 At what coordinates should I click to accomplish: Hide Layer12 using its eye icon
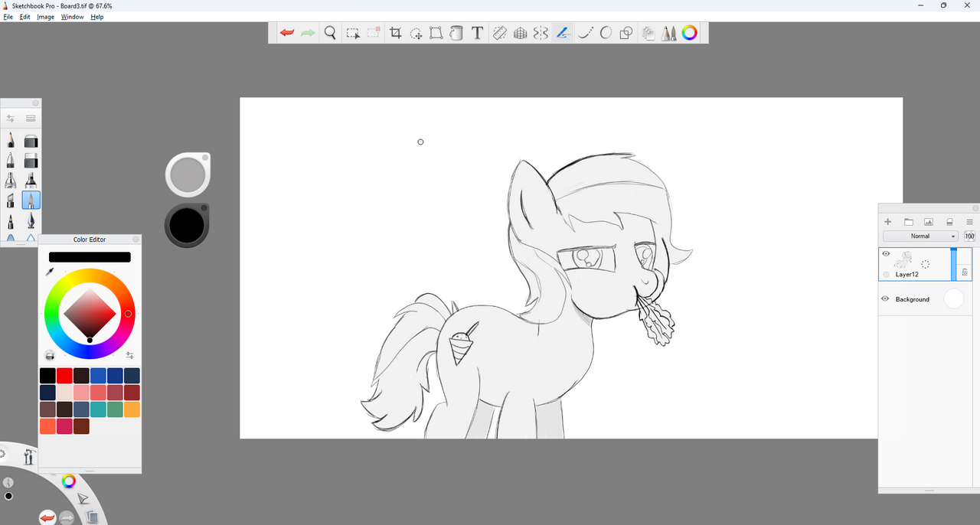coord(886,254)
